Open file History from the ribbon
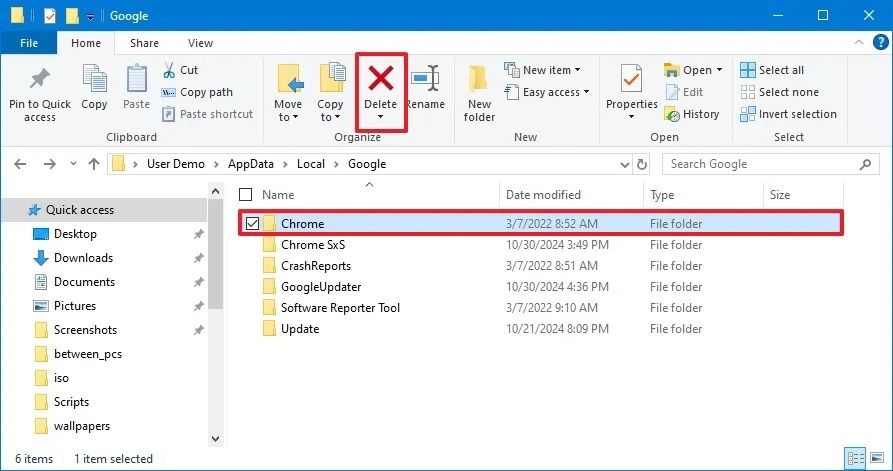Viewport: 893px width, 471px height. [691, 114]
